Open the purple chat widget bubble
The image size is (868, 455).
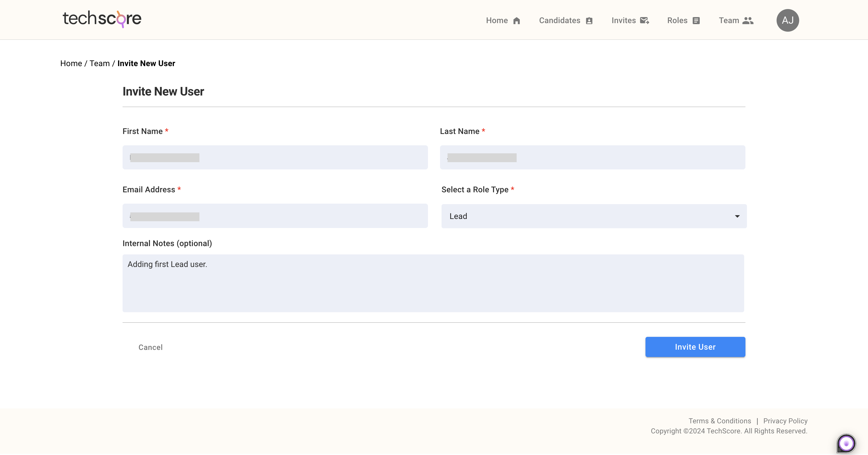[846, 443]
